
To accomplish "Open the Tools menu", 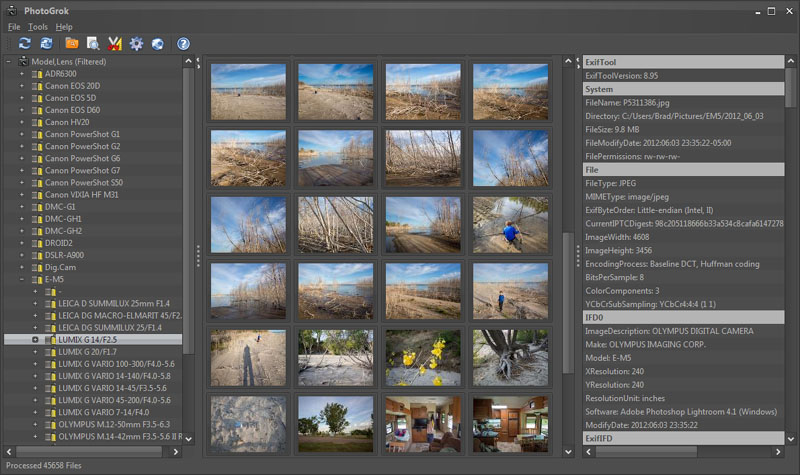I will [38, 27].
